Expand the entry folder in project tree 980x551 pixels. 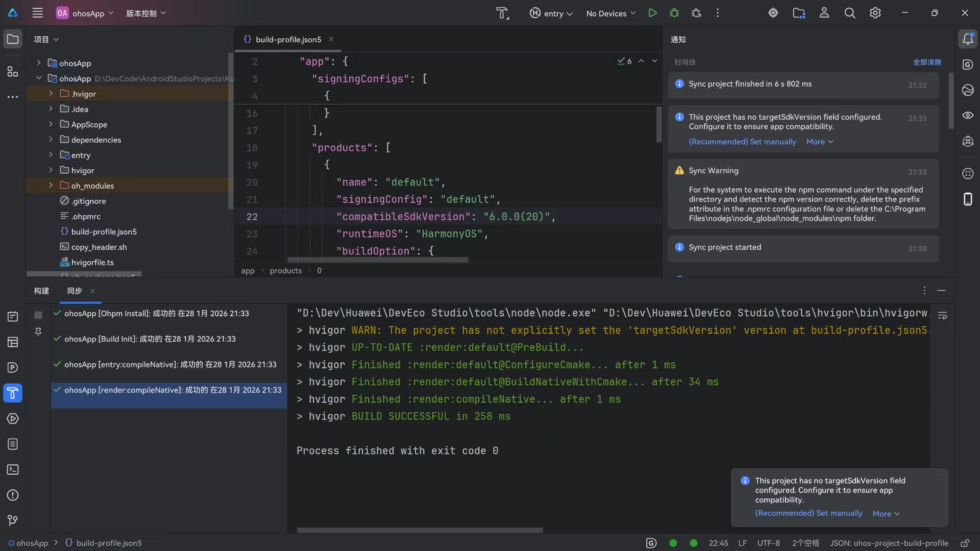(51, 155)
